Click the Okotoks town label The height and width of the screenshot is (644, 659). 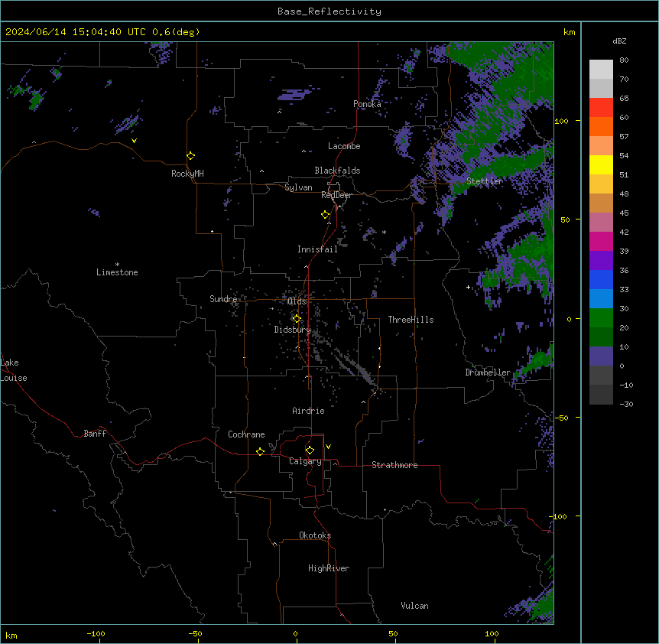(x=315, y=535)
